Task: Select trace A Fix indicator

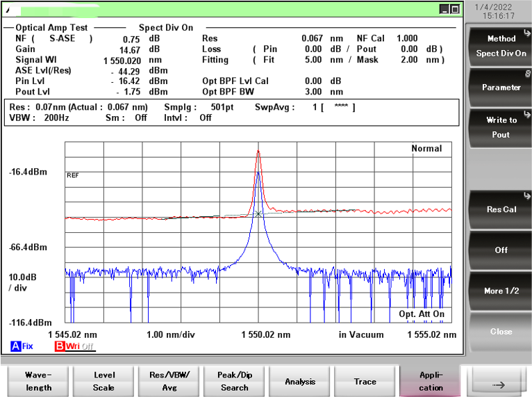Action: tap(22, 346)
